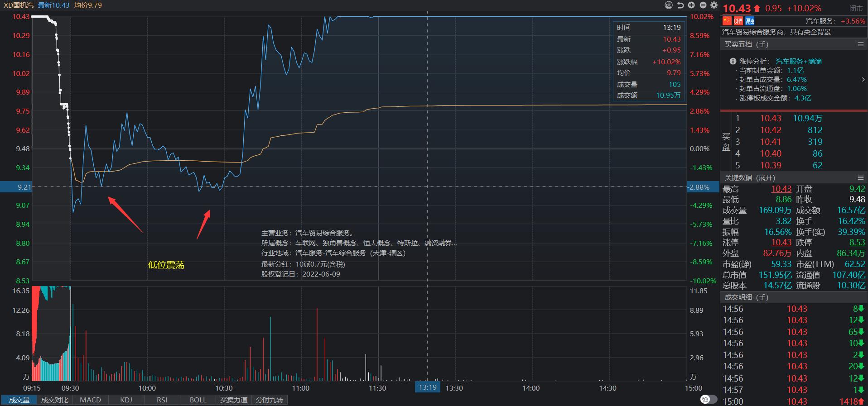The width and height of the screenshot is (868, 406).
Task: Click the 市盈(静) 59.33 value
Action: pyautogui.click(x=781, y=264)
